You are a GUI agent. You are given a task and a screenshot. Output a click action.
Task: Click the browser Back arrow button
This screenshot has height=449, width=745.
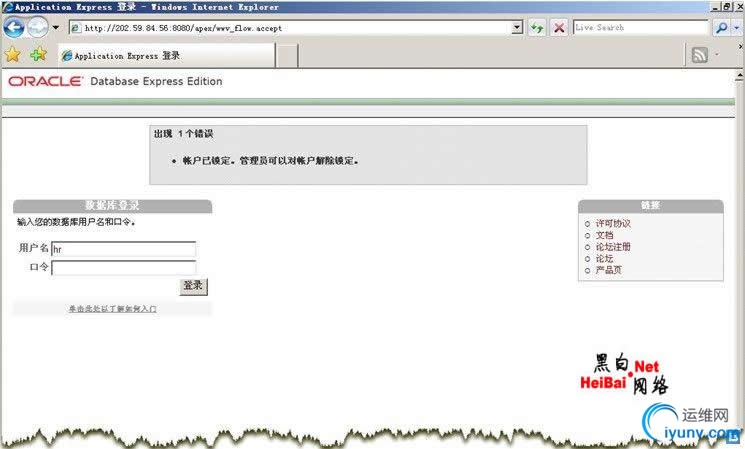[14, 28]
